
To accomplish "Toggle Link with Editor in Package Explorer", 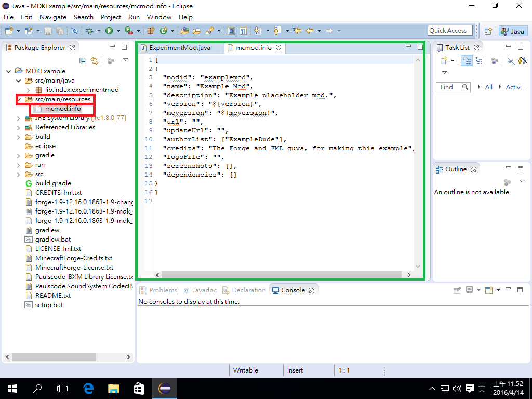I will point(95,61).
